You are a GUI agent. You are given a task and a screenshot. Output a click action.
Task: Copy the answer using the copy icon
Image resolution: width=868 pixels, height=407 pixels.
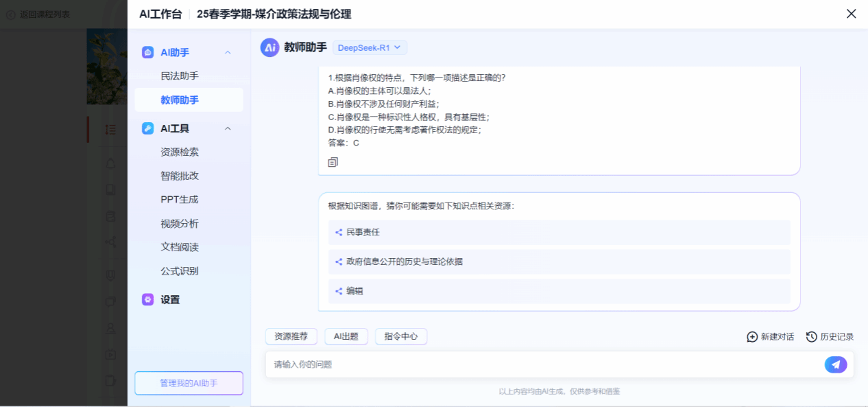click(x=333, y=162)
